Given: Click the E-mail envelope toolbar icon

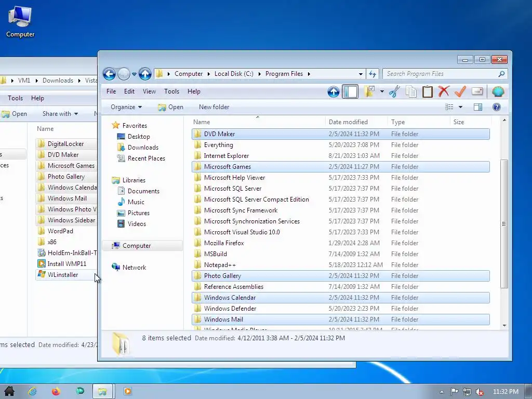Looking at the screenshot, I should point(477,91).
